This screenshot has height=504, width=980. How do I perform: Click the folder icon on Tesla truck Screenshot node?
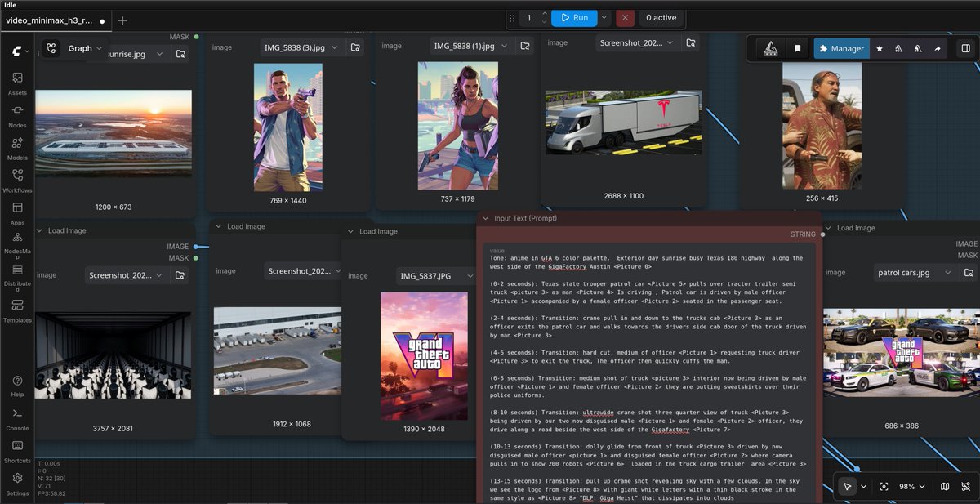[691, 42]
